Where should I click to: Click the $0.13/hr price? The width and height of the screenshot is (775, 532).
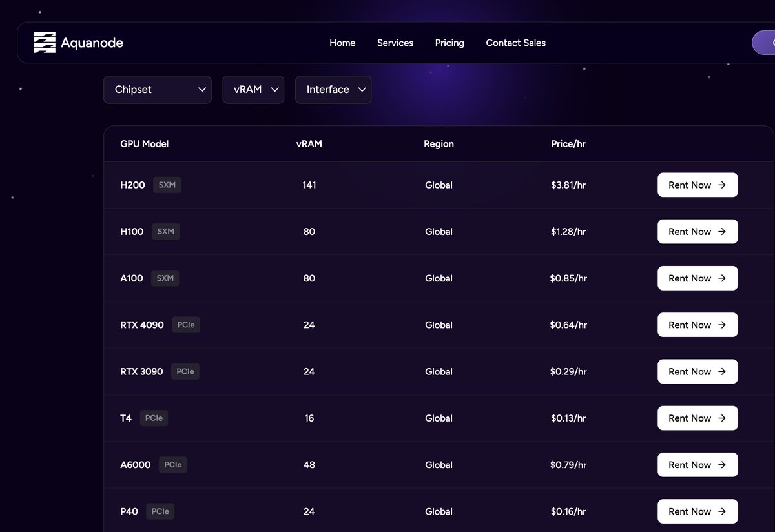point(568,418)
